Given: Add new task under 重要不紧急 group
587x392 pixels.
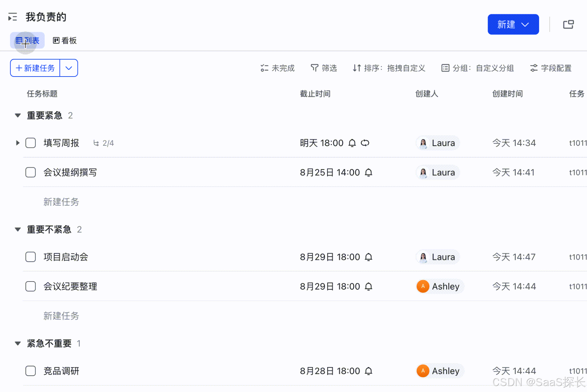Looking at the screenshot, I should (61, 316).
